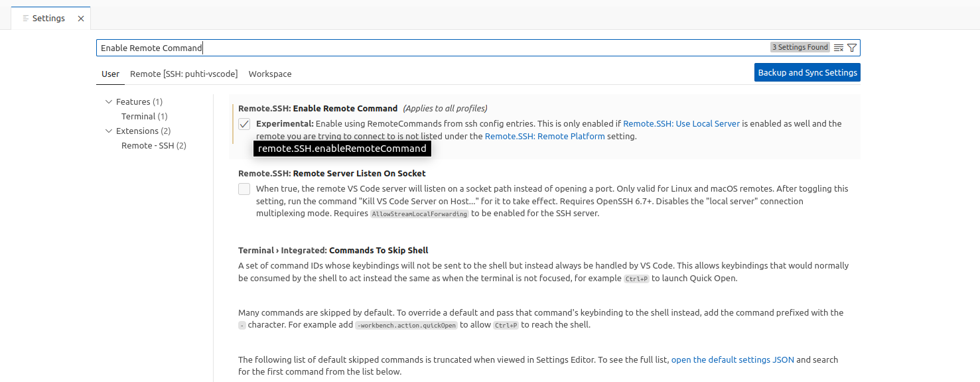The width and height of the screenshot is (980, 382).
Task: Close the Settings editor tab
Action: tap(82, 18)
